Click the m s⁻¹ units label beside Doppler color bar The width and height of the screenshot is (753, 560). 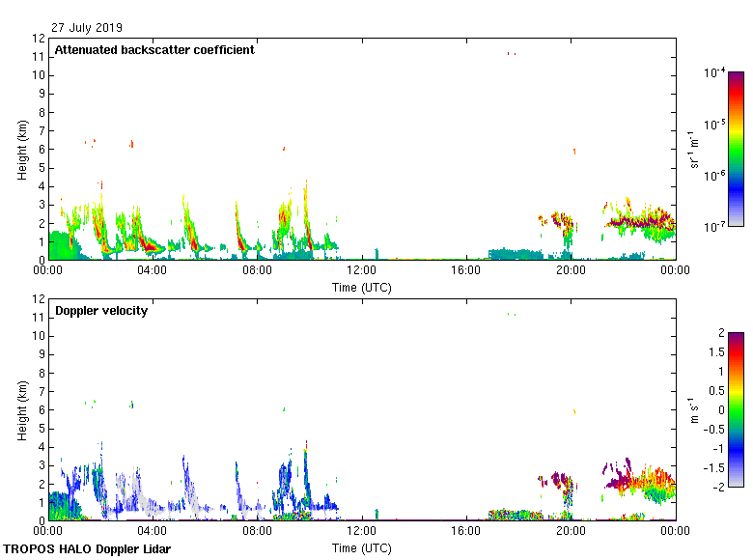694,409
